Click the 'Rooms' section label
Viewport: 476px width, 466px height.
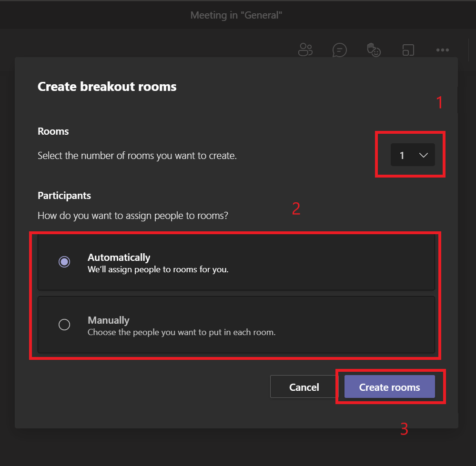(53, 131)
